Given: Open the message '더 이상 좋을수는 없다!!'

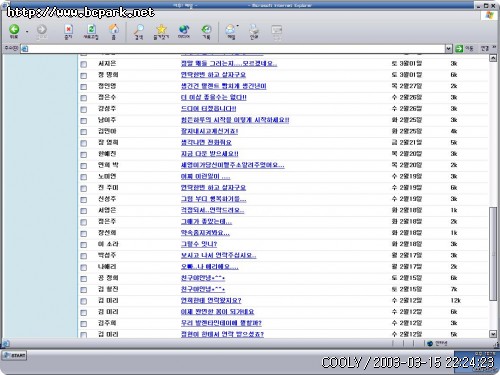Looking at the screenshot, I should (214, 98).
